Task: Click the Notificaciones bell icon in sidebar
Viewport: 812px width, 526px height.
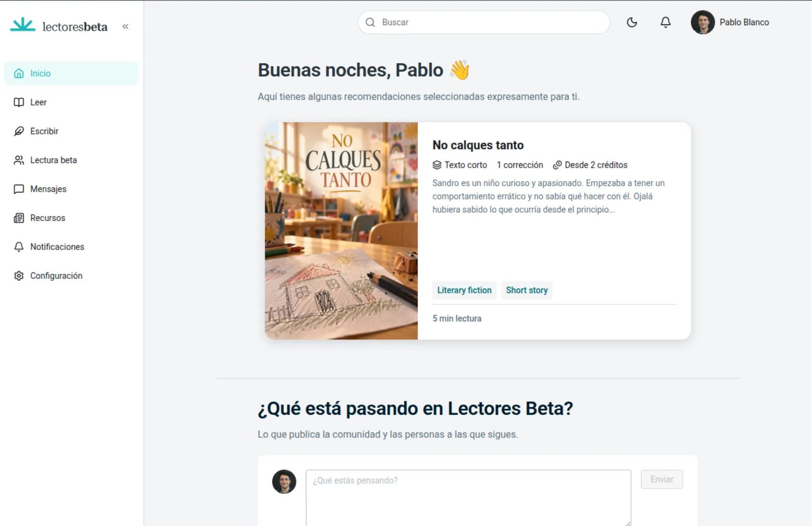Action: [19, 247]
